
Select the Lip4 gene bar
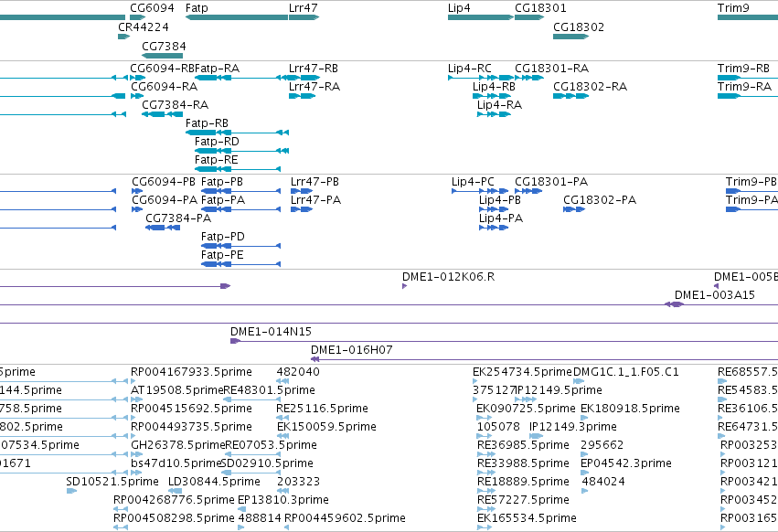(x=480, y=17)
